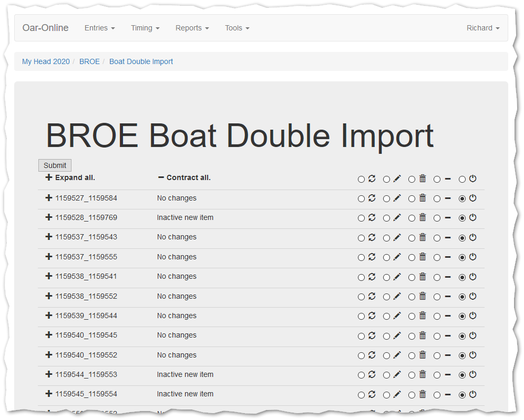Open the Richard user dropdown
This screenshot has width=524, height=420.
[x=482, y=28]
